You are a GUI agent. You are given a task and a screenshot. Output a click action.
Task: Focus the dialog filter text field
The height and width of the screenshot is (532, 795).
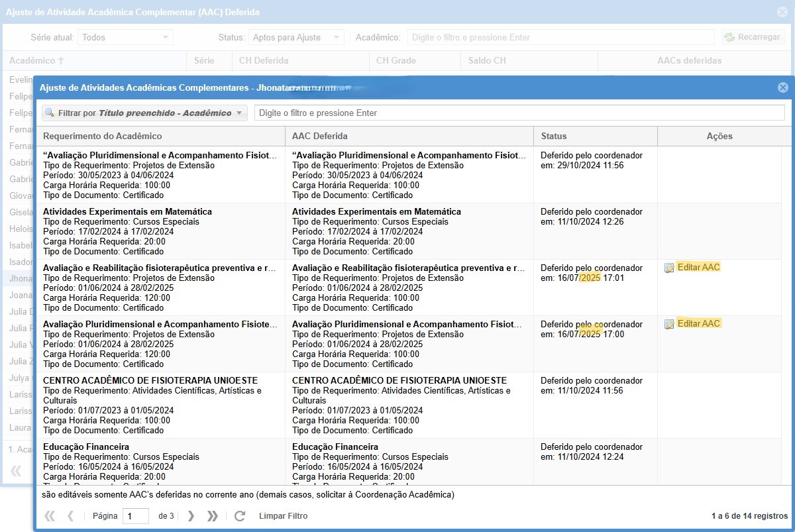(x=519, y=113)
